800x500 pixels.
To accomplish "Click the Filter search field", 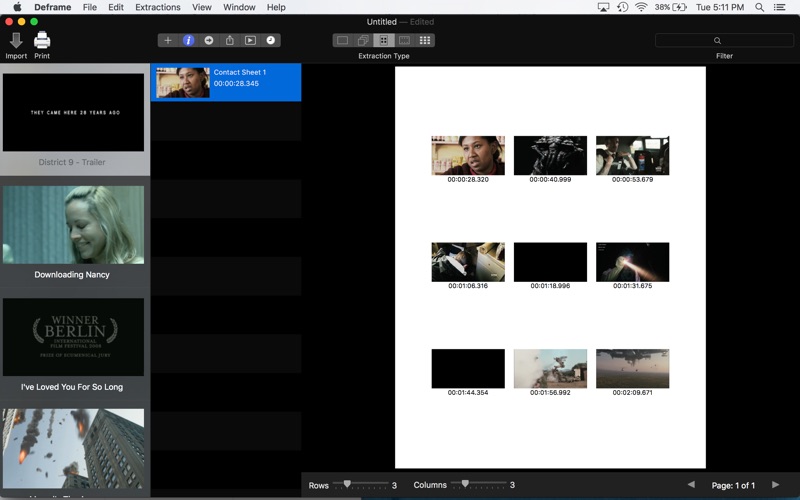I will pyautogui.click(x=724, y=41).
